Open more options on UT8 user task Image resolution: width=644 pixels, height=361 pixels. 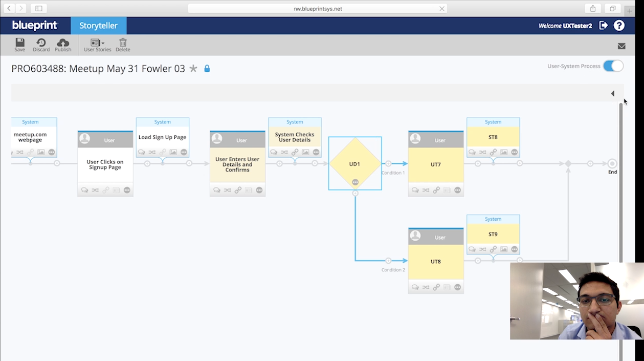(x=458, y=287)
